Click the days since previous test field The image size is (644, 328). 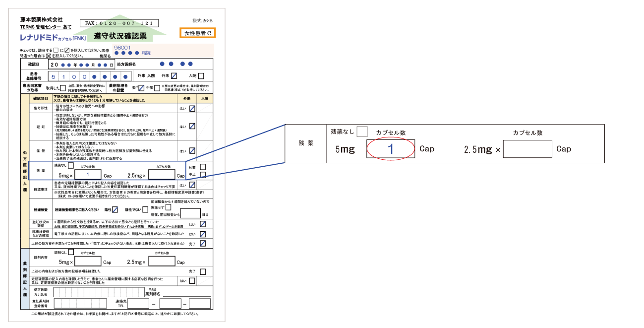190,214
